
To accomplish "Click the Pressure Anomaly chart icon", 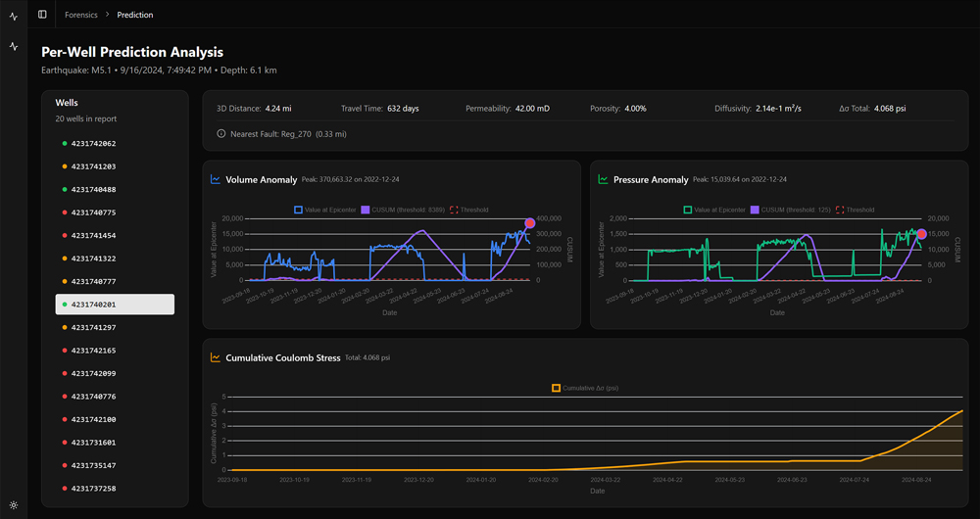I will point(604,180).
